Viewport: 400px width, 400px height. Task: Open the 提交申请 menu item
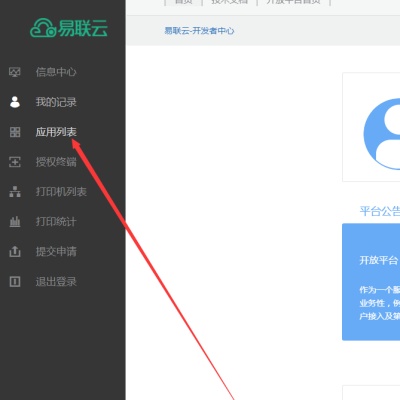pyautogui.click(x=56, y=251)
